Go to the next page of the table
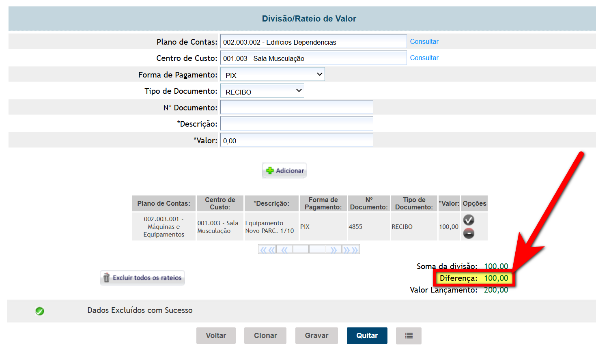596x364 pixels. [334, 250]
